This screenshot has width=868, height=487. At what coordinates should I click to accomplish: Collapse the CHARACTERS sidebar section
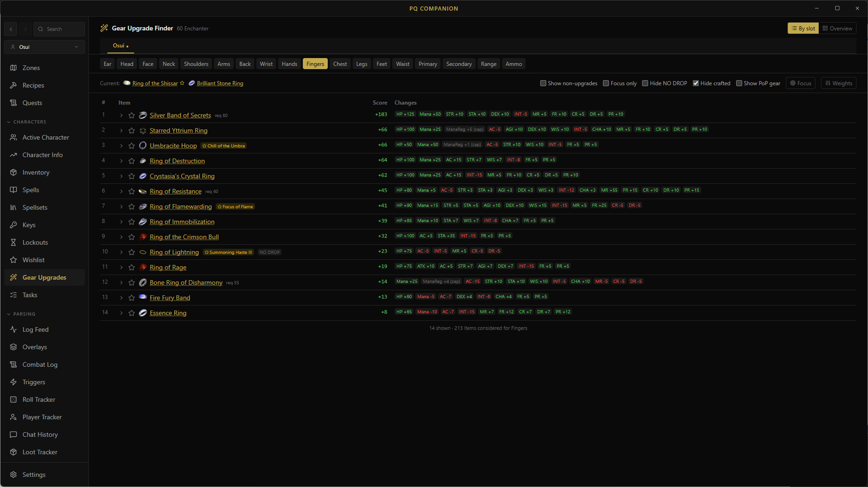[x=27, y=122]
